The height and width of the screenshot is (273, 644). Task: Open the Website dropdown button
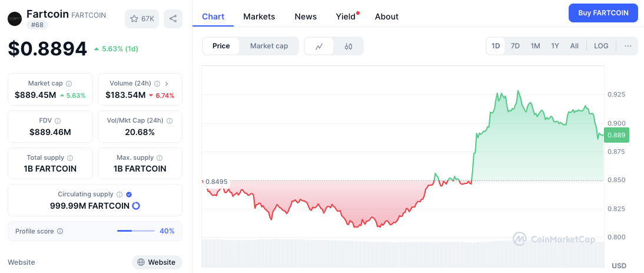157,262
